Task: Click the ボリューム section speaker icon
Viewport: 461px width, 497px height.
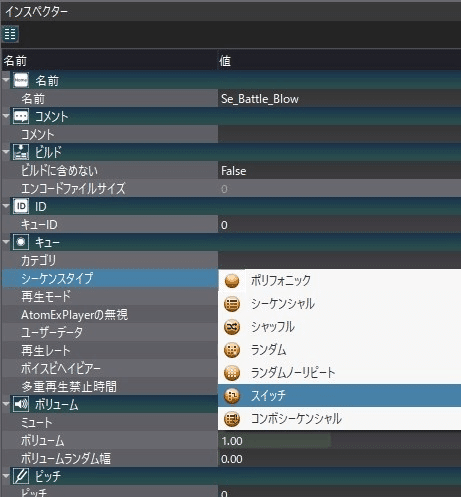Action: (x=21, y=404)
